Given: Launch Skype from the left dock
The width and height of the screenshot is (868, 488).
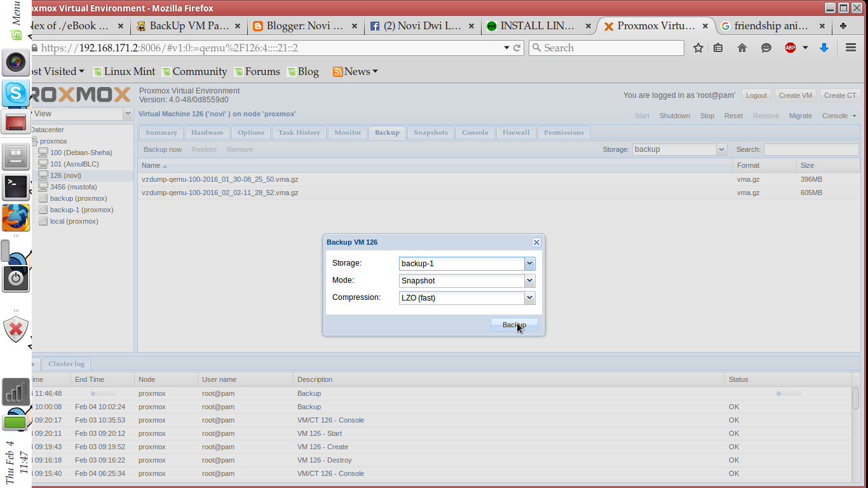Looking at the screenshot, I should (x=15, y=93).
